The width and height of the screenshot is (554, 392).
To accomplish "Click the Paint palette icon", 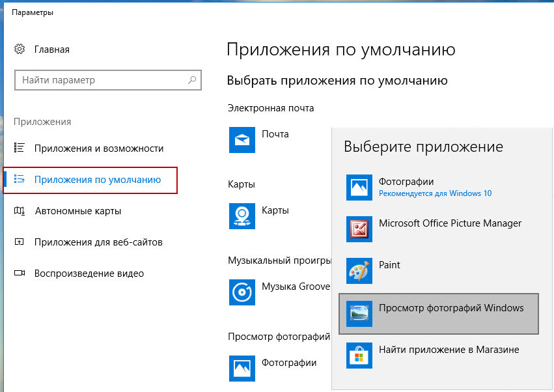I will click(359, 270).
